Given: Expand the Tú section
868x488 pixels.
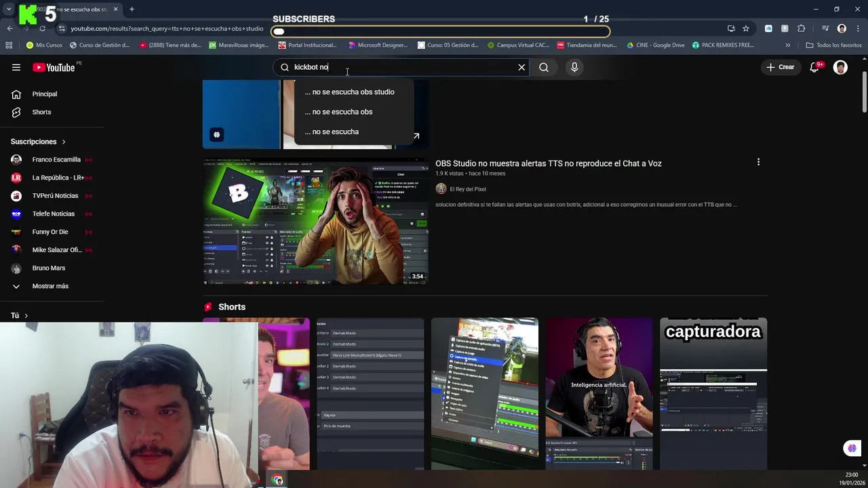Looking at the screenshot, I should tap(19, 316).
